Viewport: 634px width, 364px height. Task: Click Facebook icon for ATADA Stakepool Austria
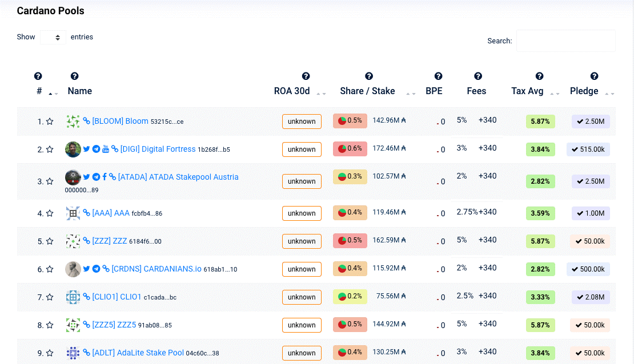[x=105, y=177]
